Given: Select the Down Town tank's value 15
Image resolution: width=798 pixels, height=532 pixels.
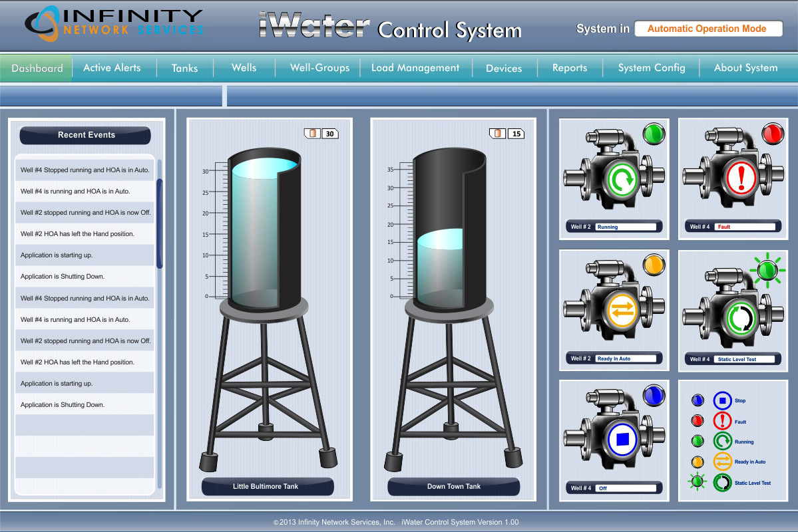Looking at the screenshot, I should (x=516, y=134).
